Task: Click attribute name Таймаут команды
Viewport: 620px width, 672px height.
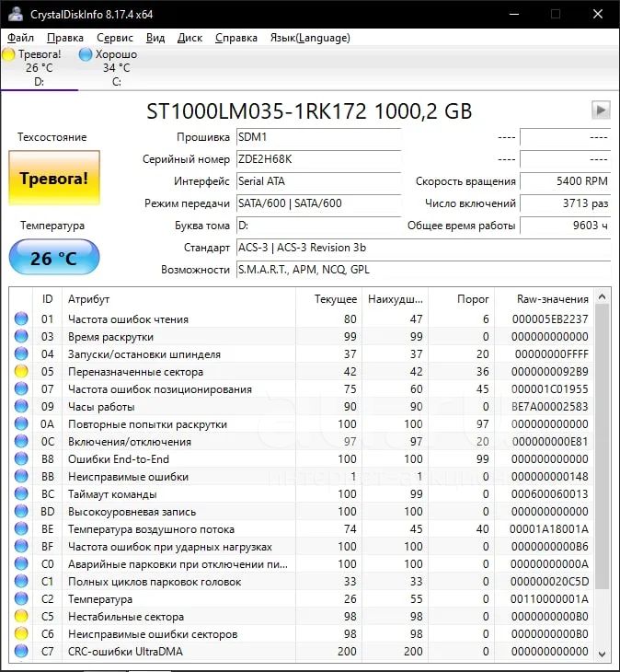Action: [x=112, y=494]
